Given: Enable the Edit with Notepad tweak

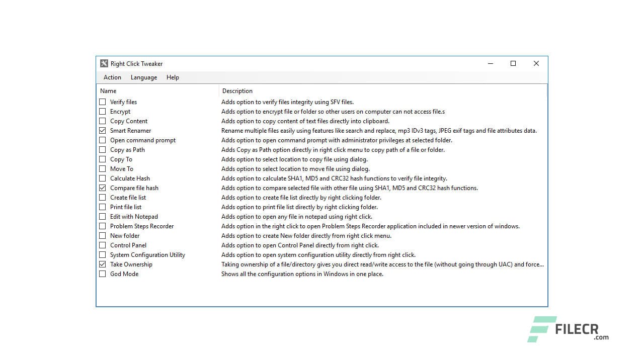Looking at the screenshot, I should point(103,216).
